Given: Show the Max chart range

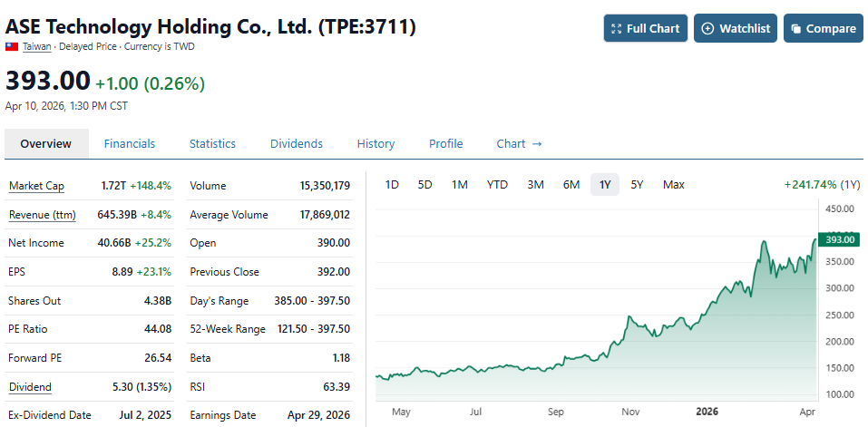Looking at the screenshot, I should coord(673,185).
